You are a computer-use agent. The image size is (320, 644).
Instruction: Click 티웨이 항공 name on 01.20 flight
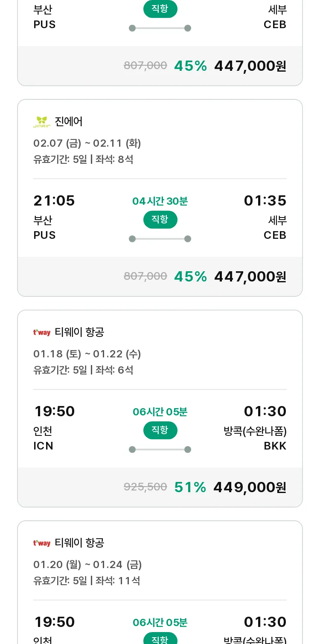[79, 543]
